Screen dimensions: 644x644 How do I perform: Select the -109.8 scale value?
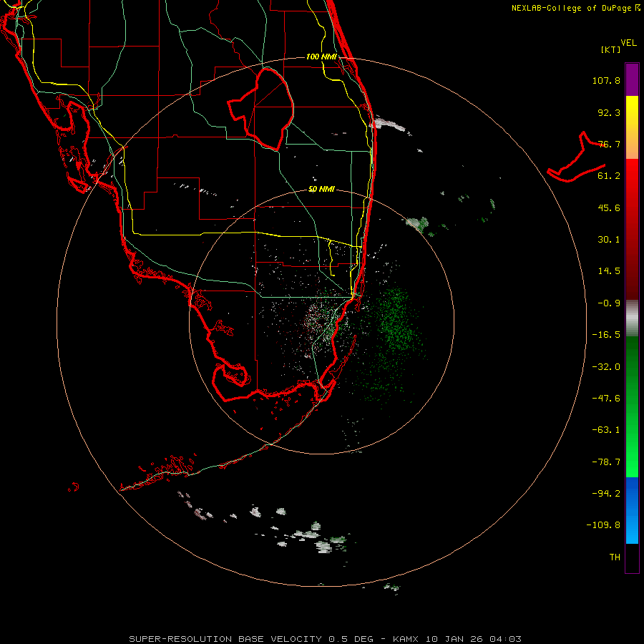tap(603, 525)
